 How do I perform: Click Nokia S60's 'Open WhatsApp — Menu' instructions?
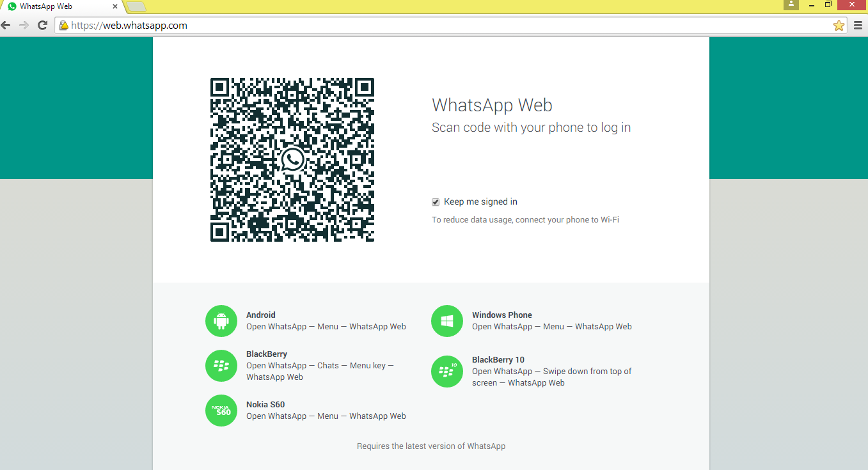click(326, 416)
